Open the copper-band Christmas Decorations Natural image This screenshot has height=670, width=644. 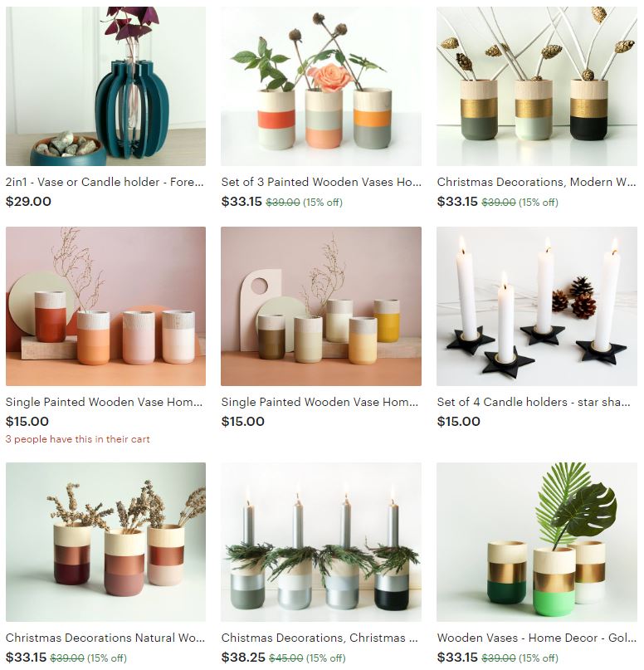(x=105, y=542)
